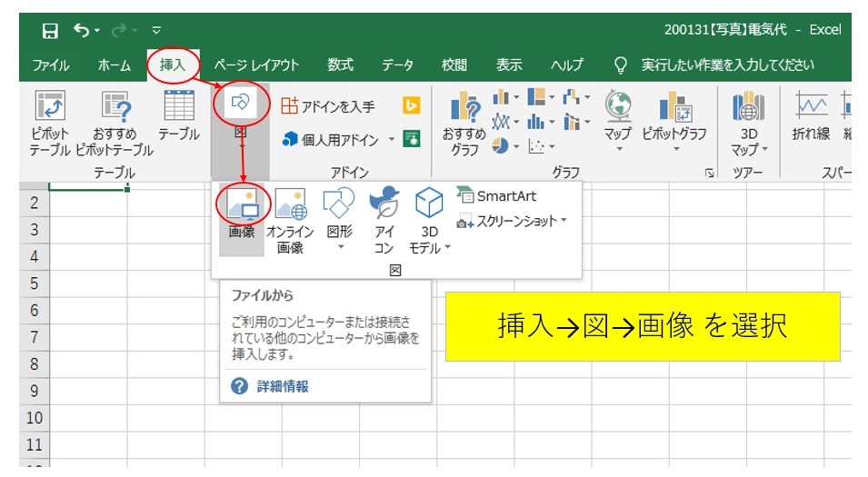The height and width of the screenshot is (477, 868).
Task: Click the 3D モデル cube icon
Action: point(429,203)
